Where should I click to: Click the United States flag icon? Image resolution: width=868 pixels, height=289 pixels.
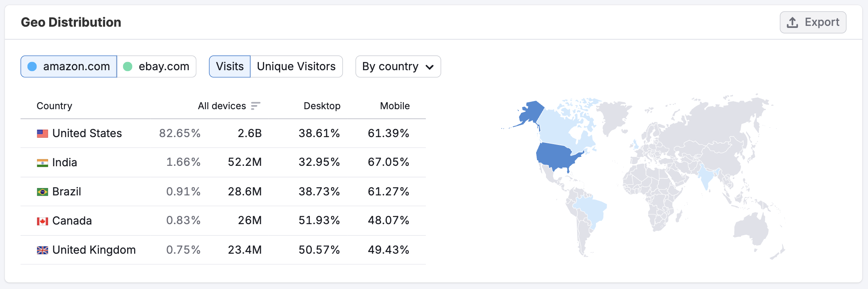tap(42, 133)
